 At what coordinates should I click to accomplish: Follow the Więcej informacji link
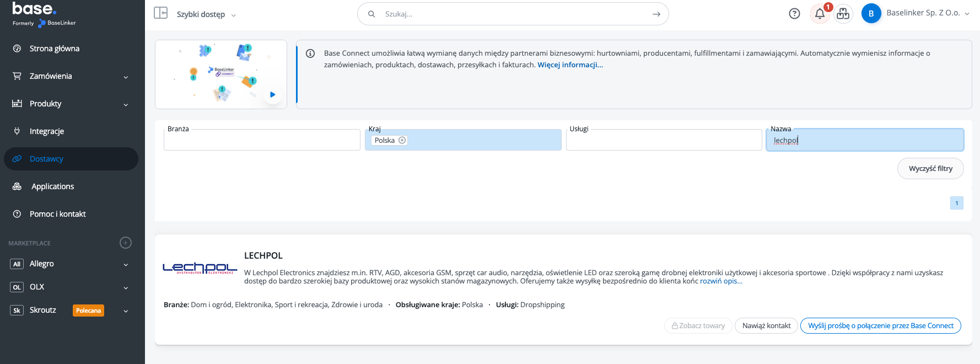point(570,65)
